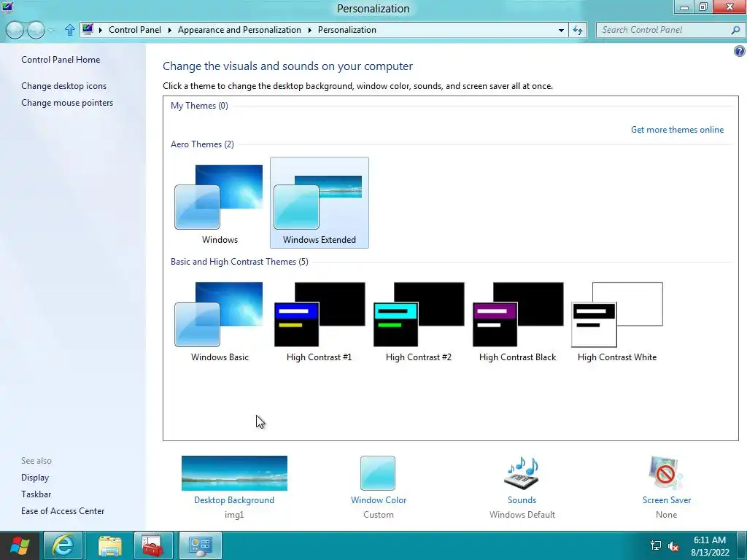Open Sounds settings icon
747x560 pixels.
coord(522,472)
